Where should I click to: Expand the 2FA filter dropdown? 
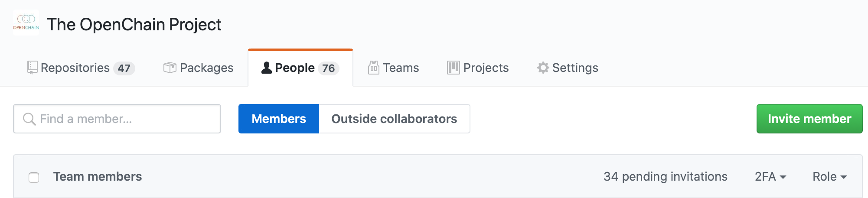click(770, 176)
